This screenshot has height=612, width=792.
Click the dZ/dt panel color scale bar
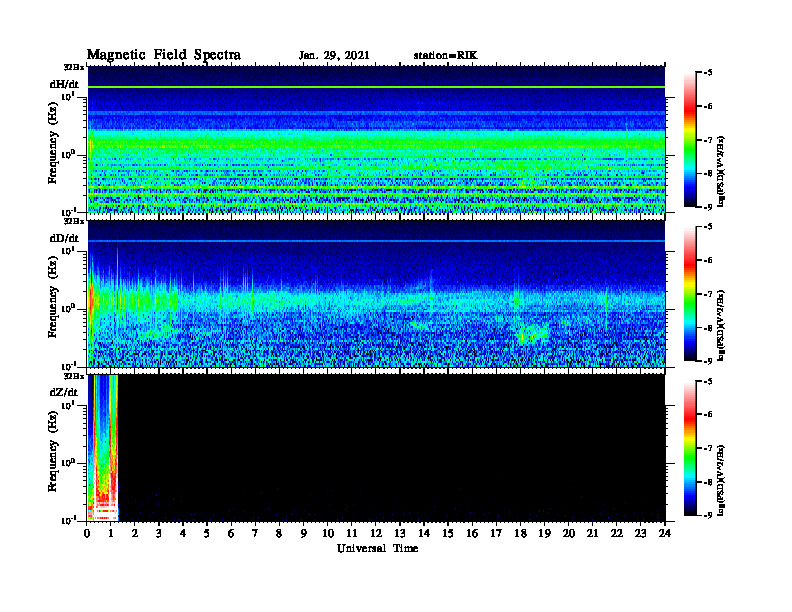pyautogui.click(x=690, y=448)
